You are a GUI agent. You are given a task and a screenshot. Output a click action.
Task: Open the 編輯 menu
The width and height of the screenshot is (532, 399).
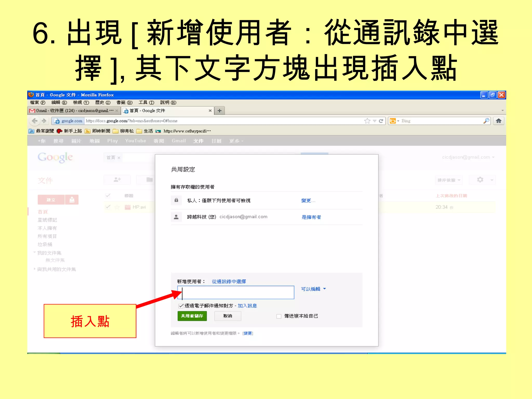coord(59,102)
